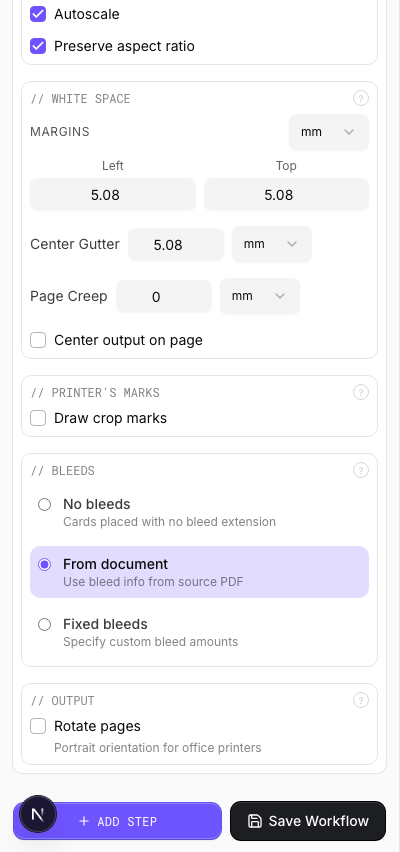Open help for Output section
This screenshot has height=852, width=400.
[361, 700]
